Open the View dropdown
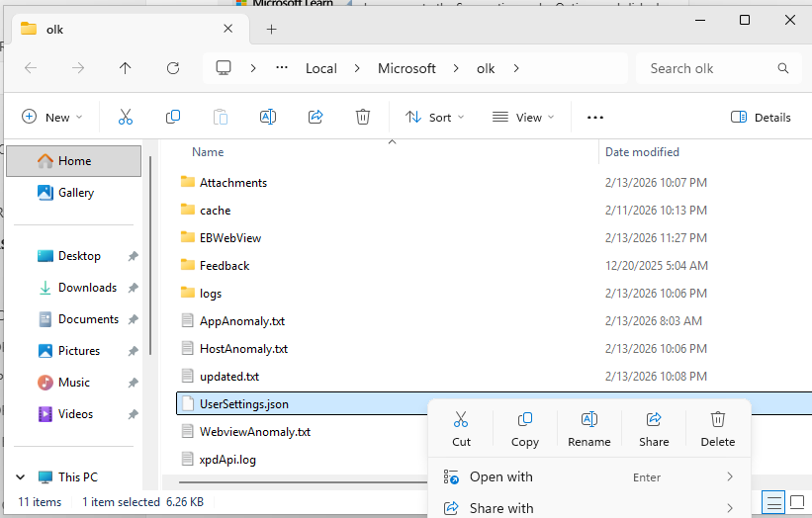 pos(523,118)
